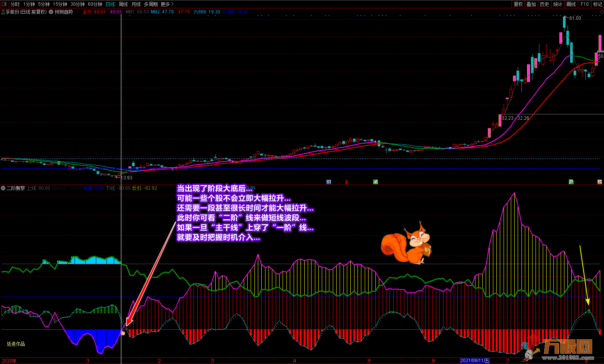
Task: Click the 61.00 peak candlestick
Action: click(564, 23)
